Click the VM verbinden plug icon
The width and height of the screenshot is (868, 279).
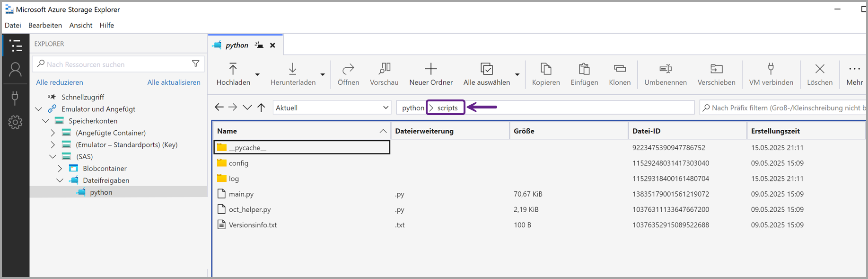tap(771, 69)
